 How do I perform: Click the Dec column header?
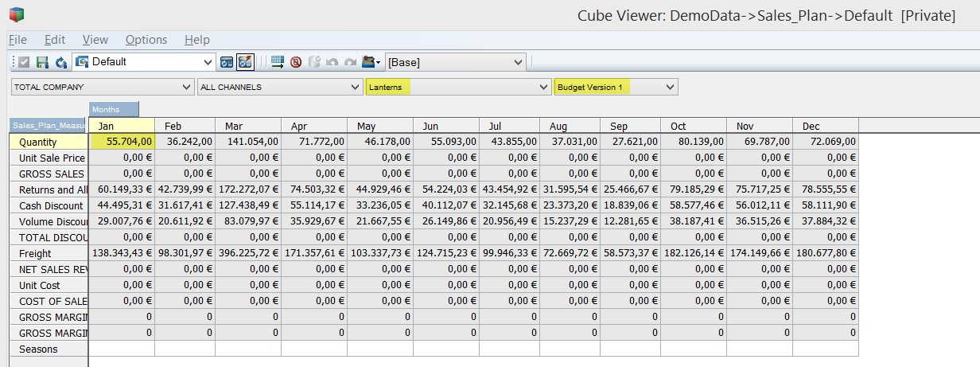coord(825,126)
